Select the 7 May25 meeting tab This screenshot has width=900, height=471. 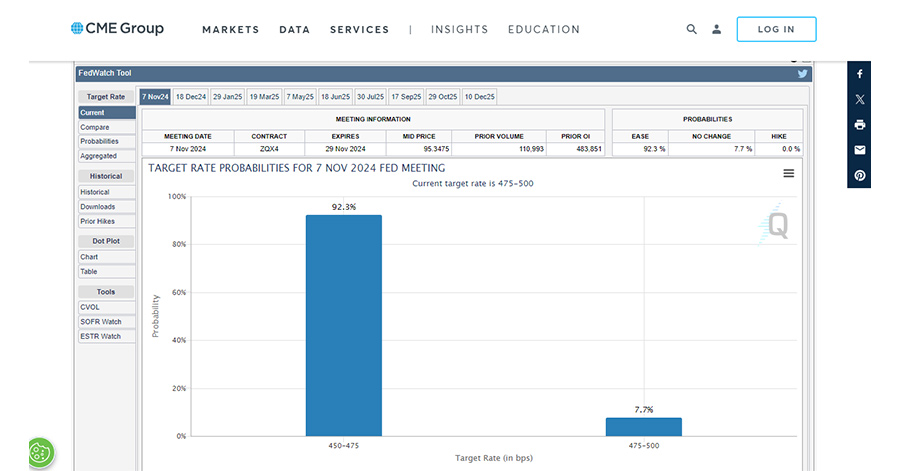coord(300,97)
